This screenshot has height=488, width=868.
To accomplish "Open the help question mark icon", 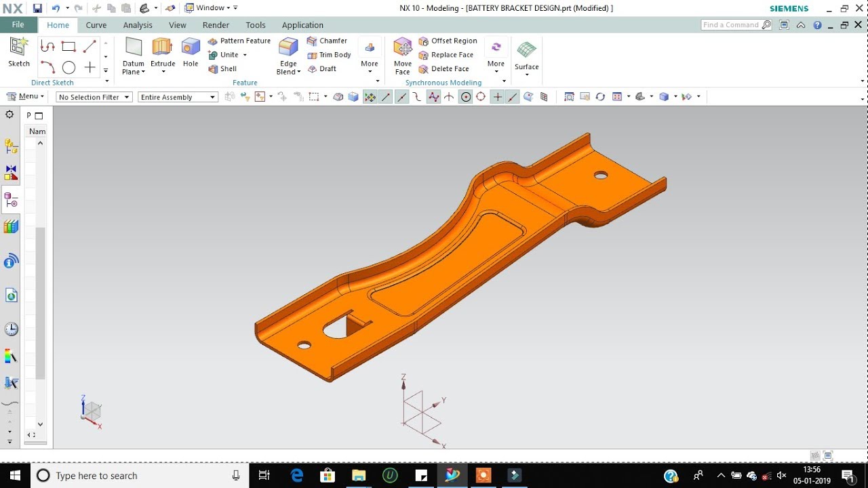I will 817,25.
